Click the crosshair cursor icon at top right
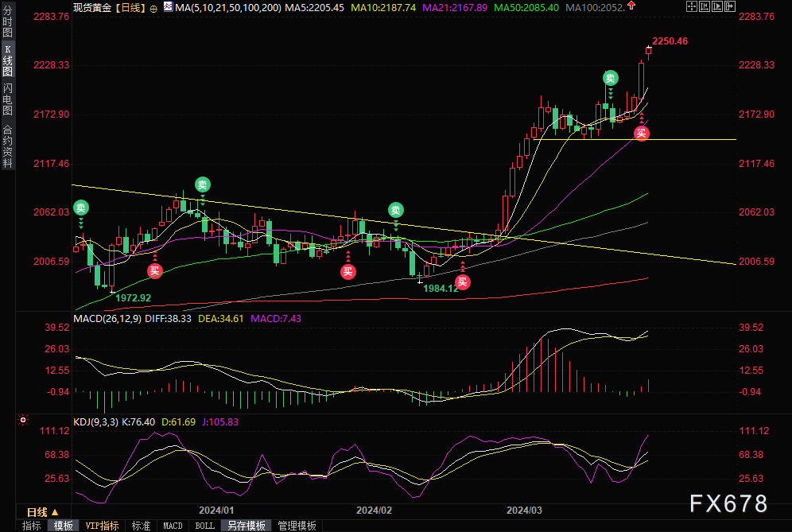Viewport: 792px width, 532px height. coord(692,6)
